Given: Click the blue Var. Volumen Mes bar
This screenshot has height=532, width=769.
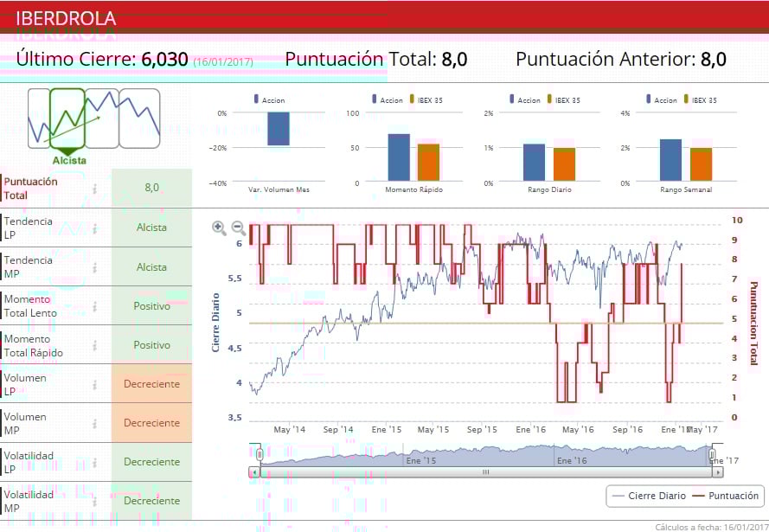Looking at the screenshot, I should tap(278, 129).
